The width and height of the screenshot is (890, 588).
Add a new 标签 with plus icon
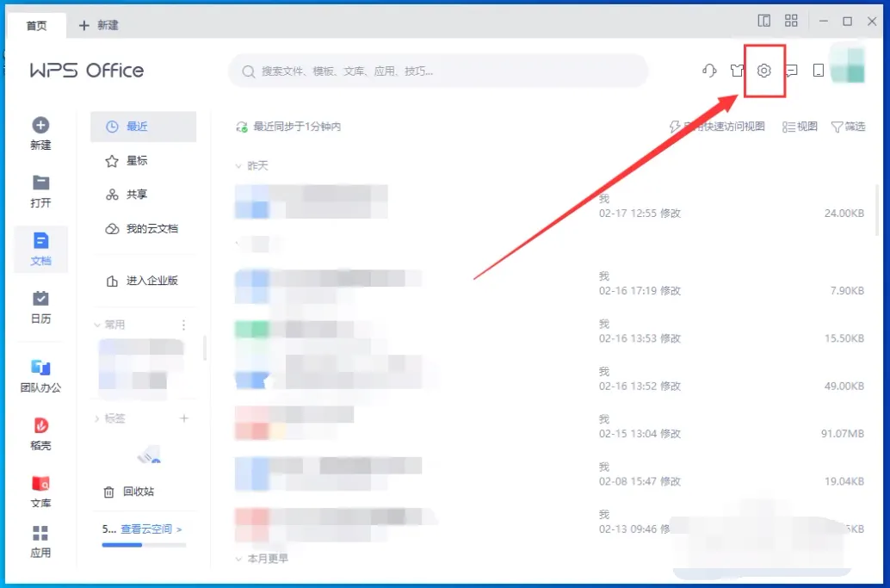184,418
